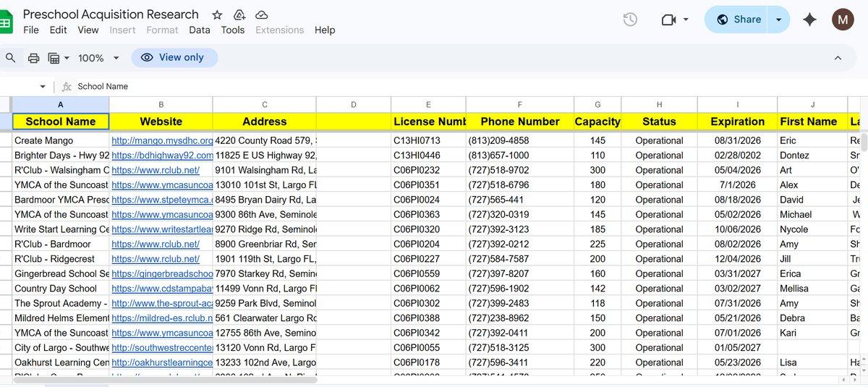This screenshot has width=868, height=387.
Task: Open the name box dropdown arrow
Action: (x=43, y=86)
